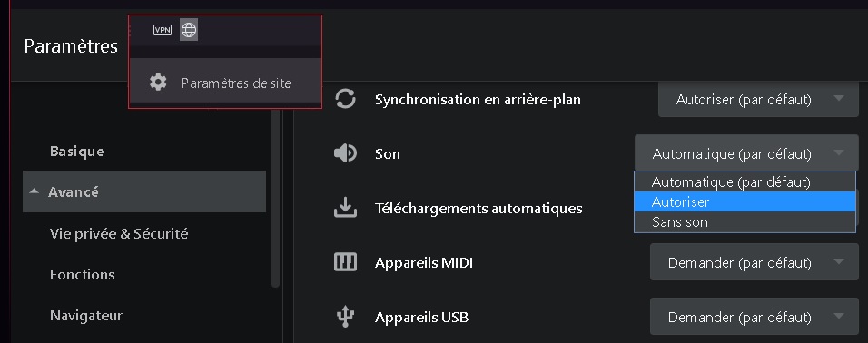Open the Basique settings section
868x343 pixels.
77,151
